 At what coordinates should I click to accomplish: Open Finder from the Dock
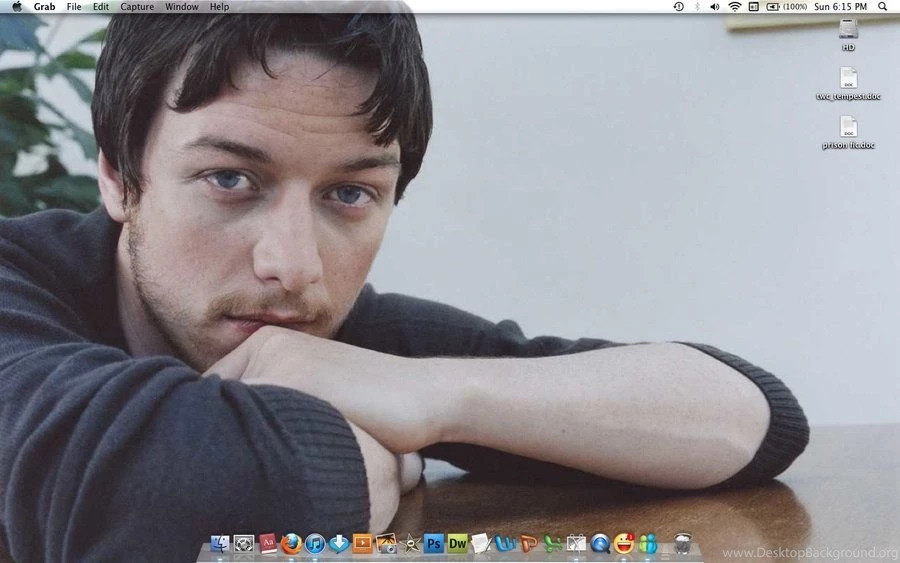(220, 543)
